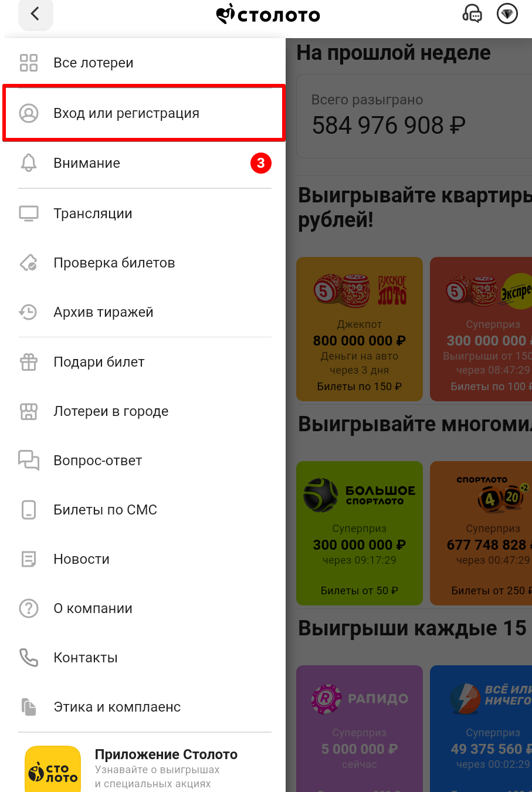Screen dimensions: 532x792
Task: Open Контакты phone icon
Action: pyautogui.click(x=29, y=658)
